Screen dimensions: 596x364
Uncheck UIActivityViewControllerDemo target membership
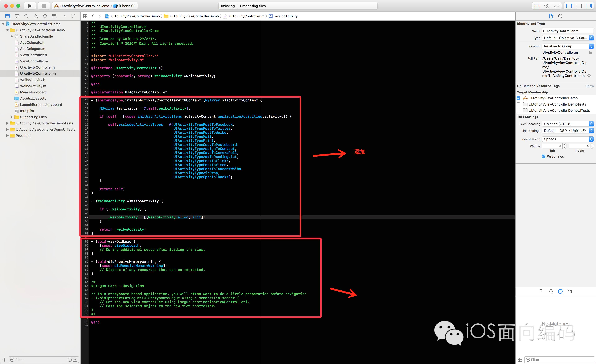[518, 98]
